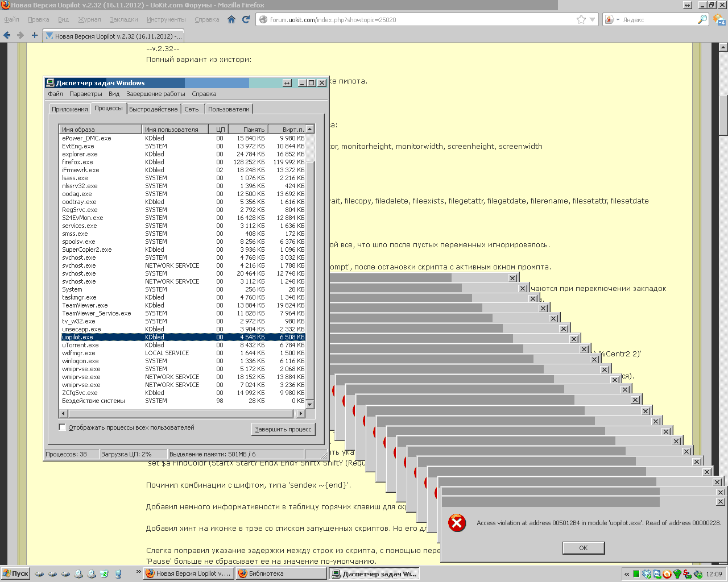
Task: Enable showing processes of all users
Action: [63, 427]
